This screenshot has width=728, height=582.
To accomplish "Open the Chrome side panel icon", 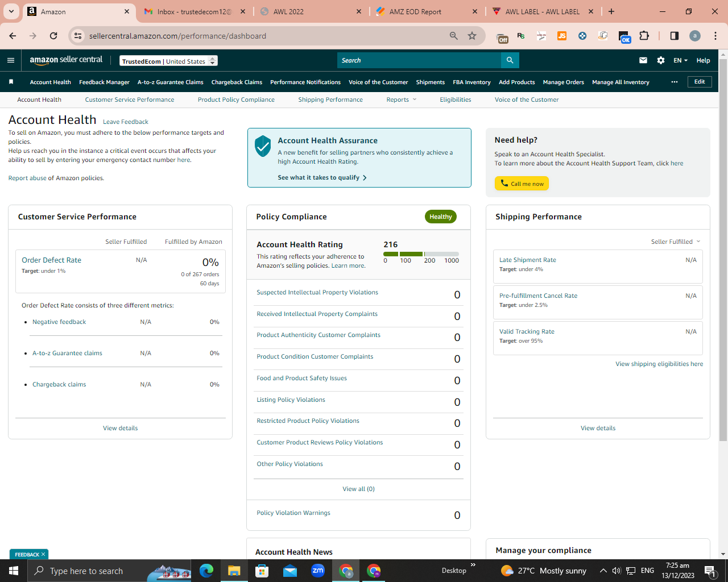I will click(675, 36).
